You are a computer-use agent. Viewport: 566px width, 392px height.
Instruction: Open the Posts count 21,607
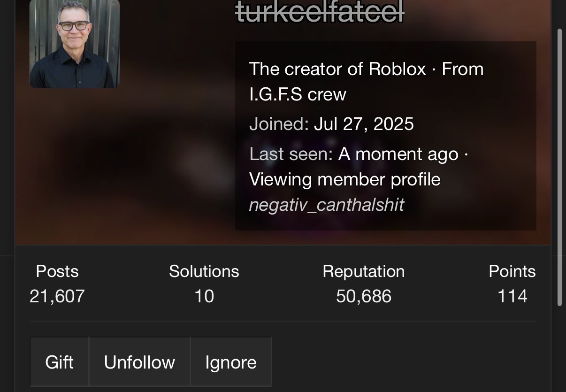(57, 296)
